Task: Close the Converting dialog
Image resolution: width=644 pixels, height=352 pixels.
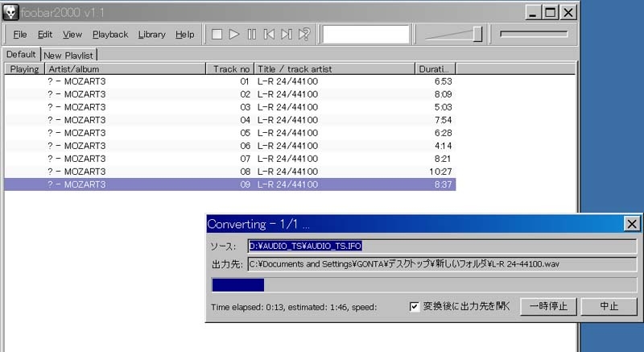Action: point(632,224)
